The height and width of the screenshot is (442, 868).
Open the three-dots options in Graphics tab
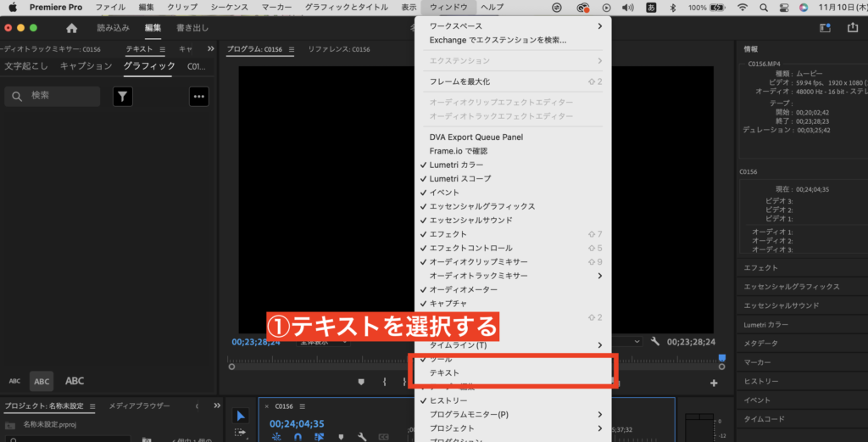(x=199, y=96)
